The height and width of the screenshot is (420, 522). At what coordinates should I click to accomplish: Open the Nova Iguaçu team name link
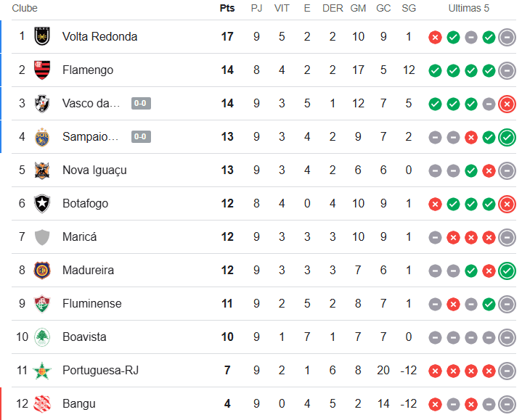[x=94, y=170]
